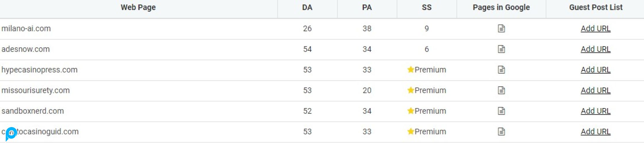
Task: Click the Guest Post List column header
Action: point(596,7)
